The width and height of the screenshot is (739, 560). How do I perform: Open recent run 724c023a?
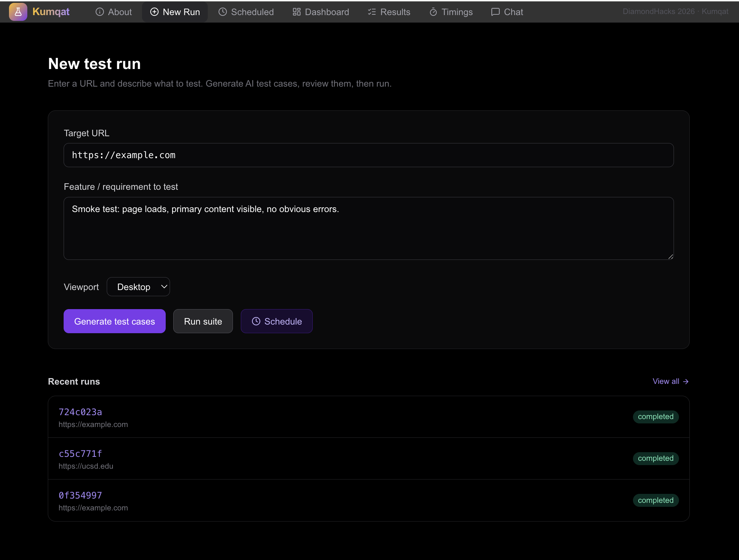tap(80, 412)
